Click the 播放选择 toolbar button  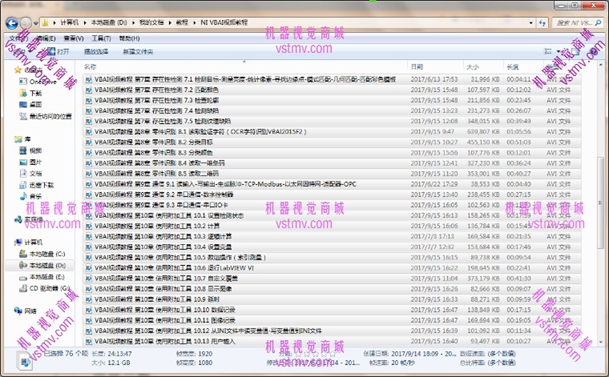[96, 51]
